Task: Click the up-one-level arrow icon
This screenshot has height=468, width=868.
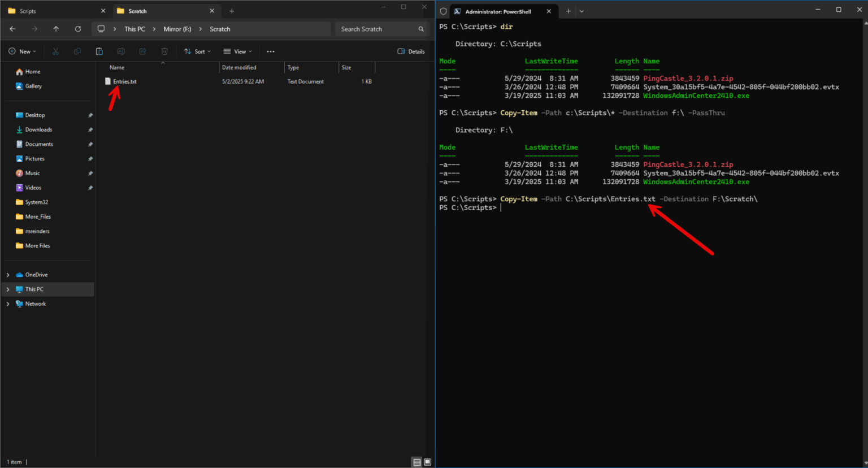Action: tap(55, 29)
